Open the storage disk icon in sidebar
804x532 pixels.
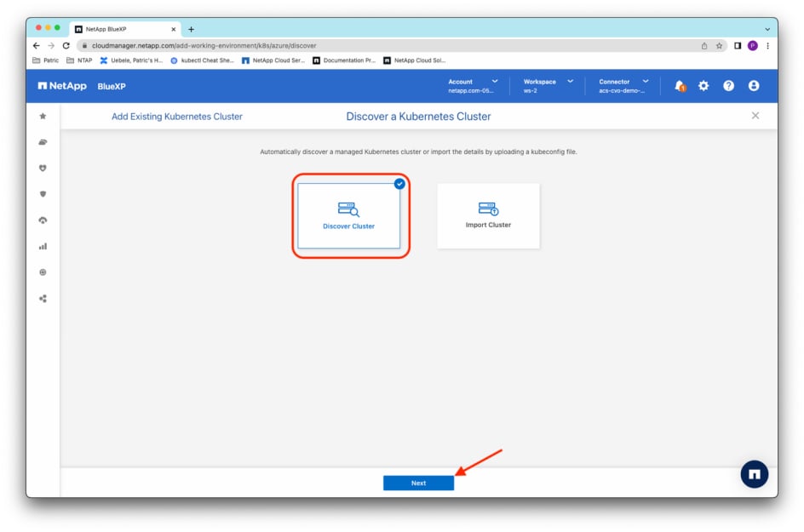pos(43,142)
